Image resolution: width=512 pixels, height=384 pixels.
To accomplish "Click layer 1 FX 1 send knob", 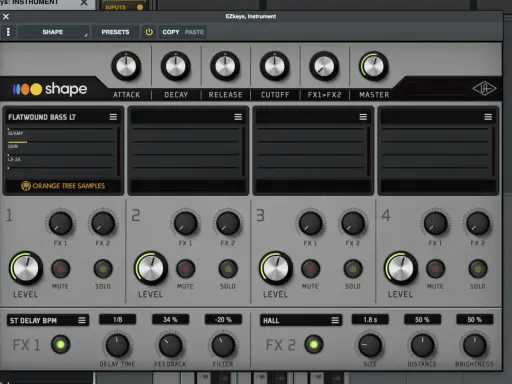I will pyautogui.click(x=61, y=223).
